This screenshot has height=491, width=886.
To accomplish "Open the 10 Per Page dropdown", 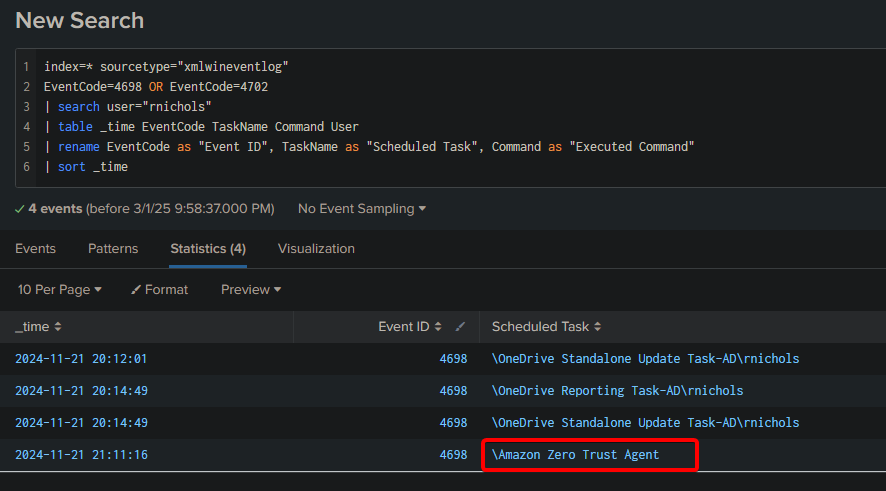I will (x=59, y=289).
